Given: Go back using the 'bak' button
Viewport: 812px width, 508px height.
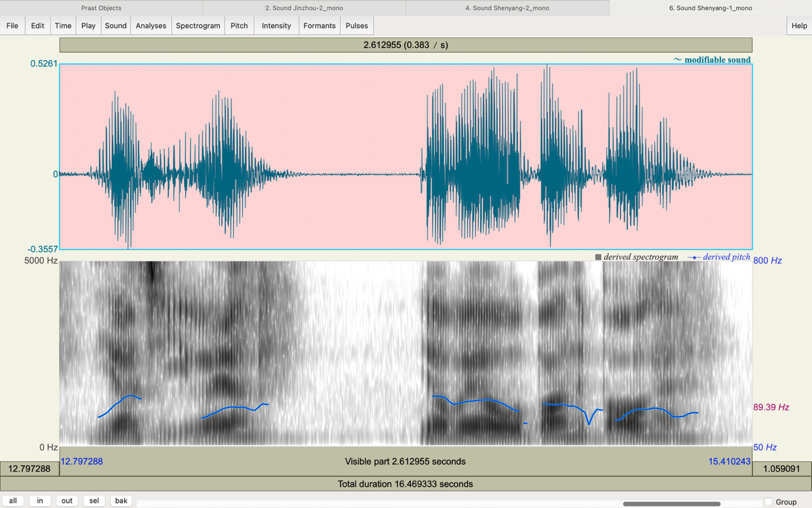Looking at the screenshot, I should click(121, 501).
